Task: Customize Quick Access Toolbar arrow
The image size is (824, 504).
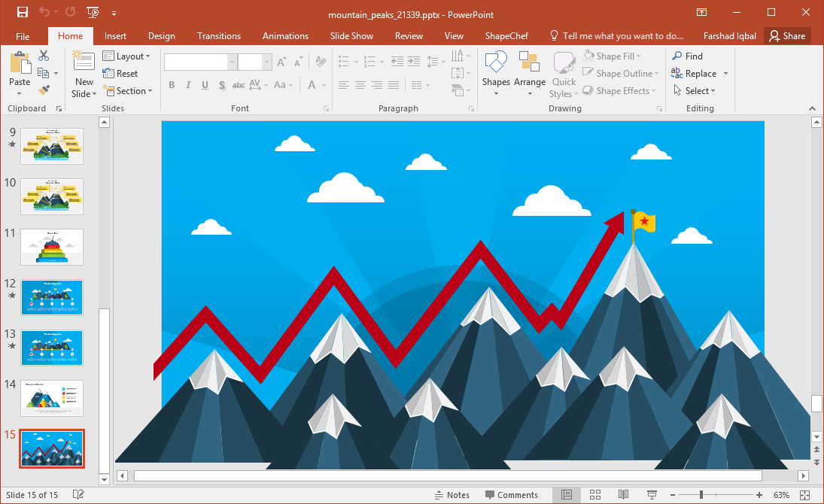Action: coord(114,13)
